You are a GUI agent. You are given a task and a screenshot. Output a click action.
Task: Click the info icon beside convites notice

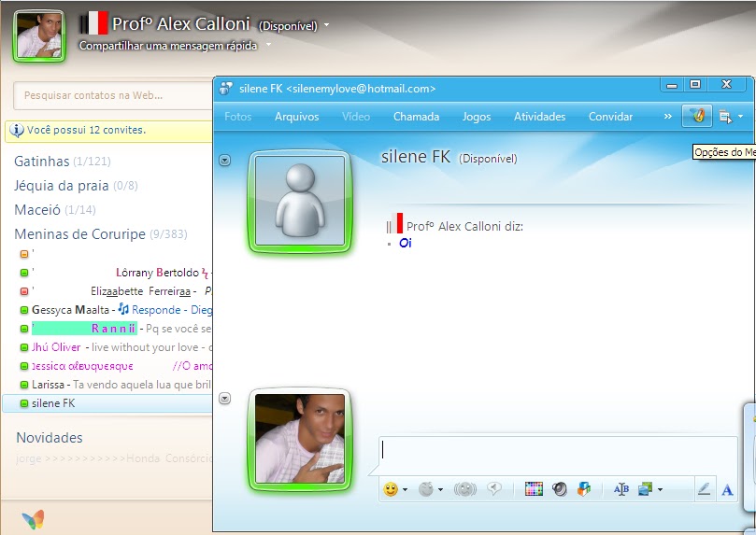[17, 130]
